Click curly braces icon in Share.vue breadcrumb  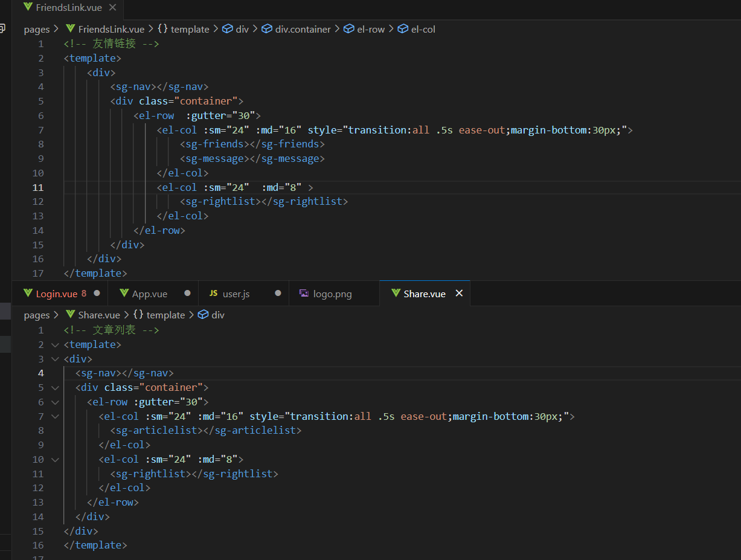(138, 315)
